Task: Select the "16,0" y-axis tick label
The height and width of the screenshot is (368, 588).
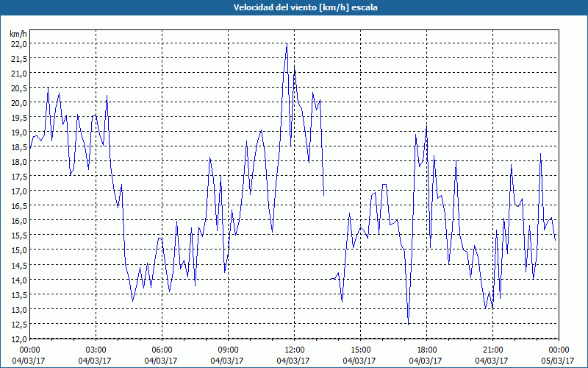Action: pos(19,221)
